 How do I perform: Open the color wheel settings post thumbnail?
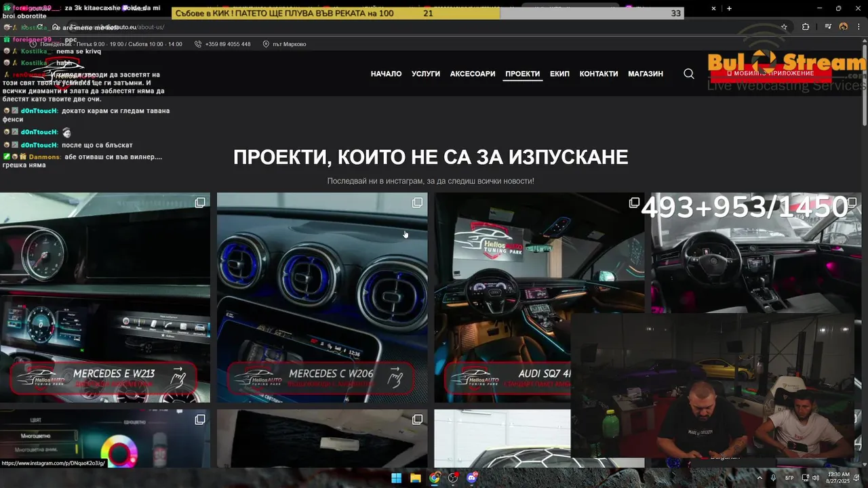pyautogui.click(x=105, y=439)
